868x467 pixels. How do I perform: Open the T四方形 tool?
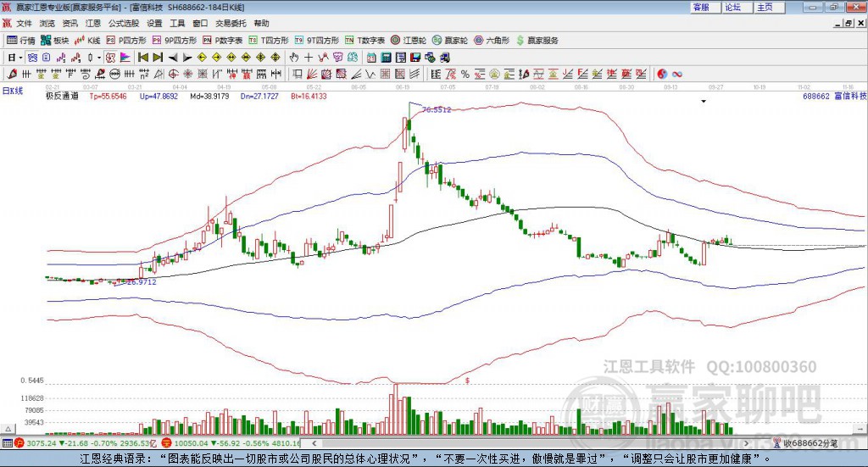(x=269, y=41)
